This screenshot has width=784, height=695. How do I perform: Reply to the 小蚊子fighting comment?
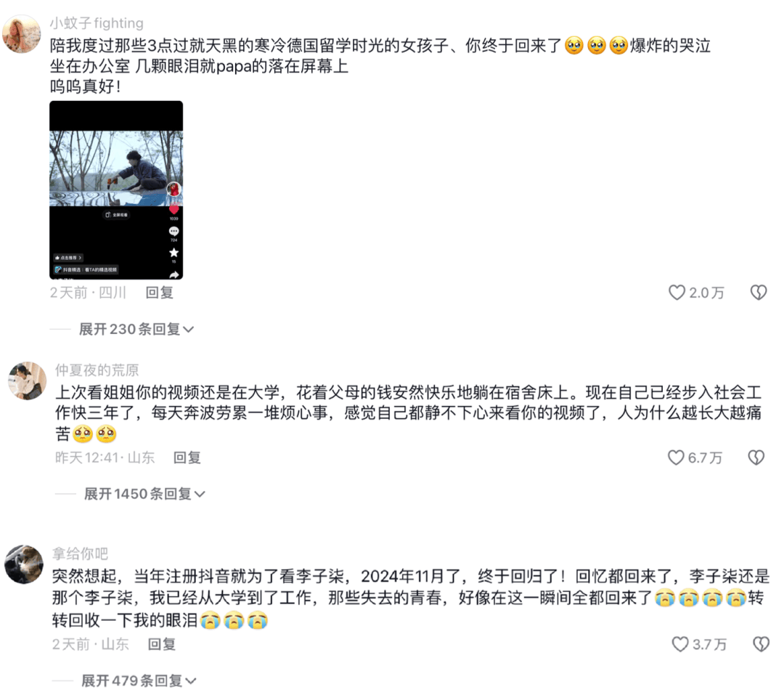pyautogui.click(x=160, y=293)
